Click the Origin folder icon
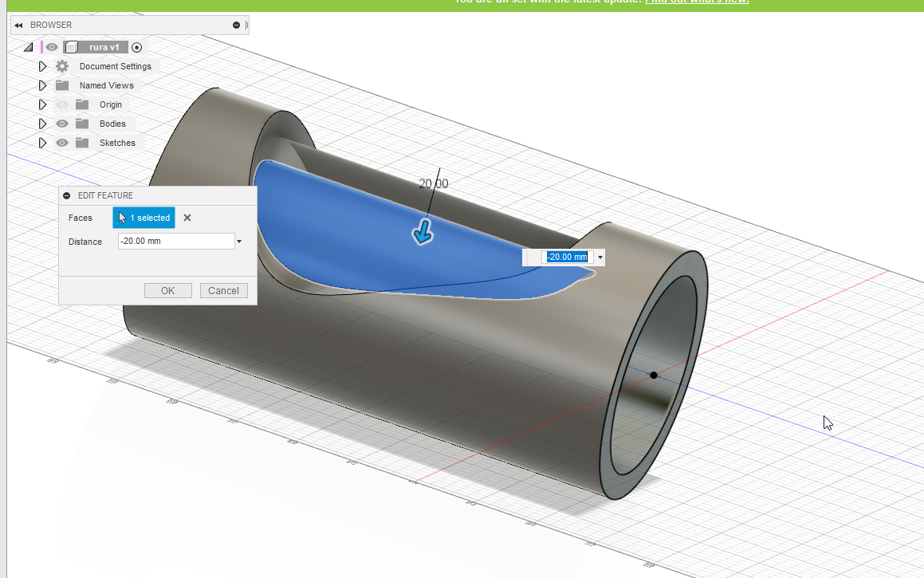Image resolution: width=924 pixels, height=578 pixels. click(82, 105)
